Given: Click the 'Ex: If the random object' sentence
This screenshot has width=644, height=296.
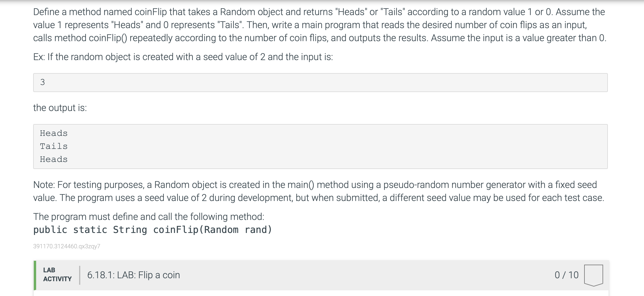Looking at the screenshot, I should click(183, 57).
